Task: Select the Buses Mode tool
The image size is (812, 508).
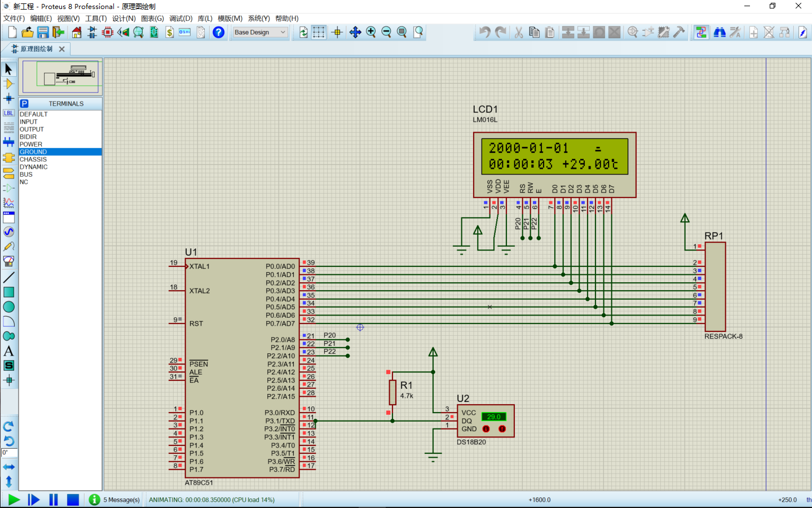Action: pos(8,142)
